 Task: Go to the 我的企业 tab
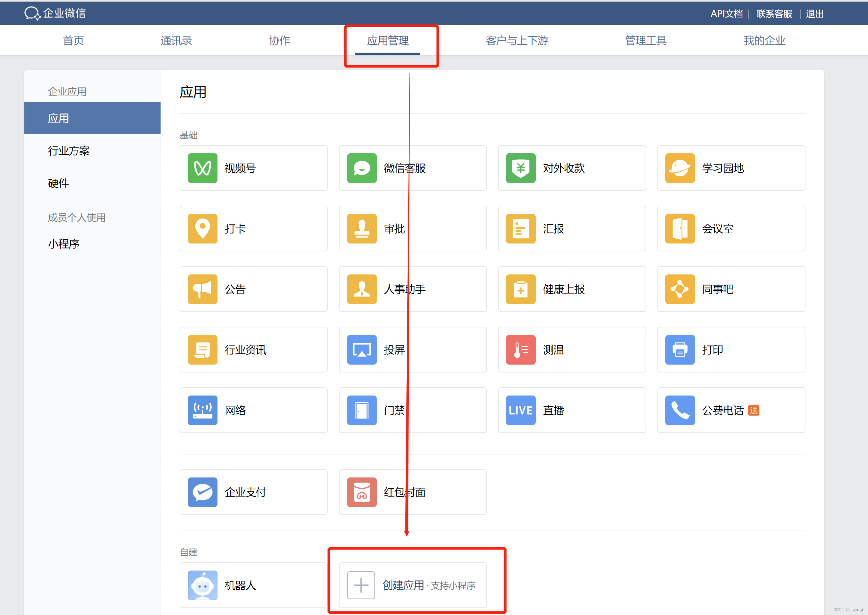coord(764,40)
